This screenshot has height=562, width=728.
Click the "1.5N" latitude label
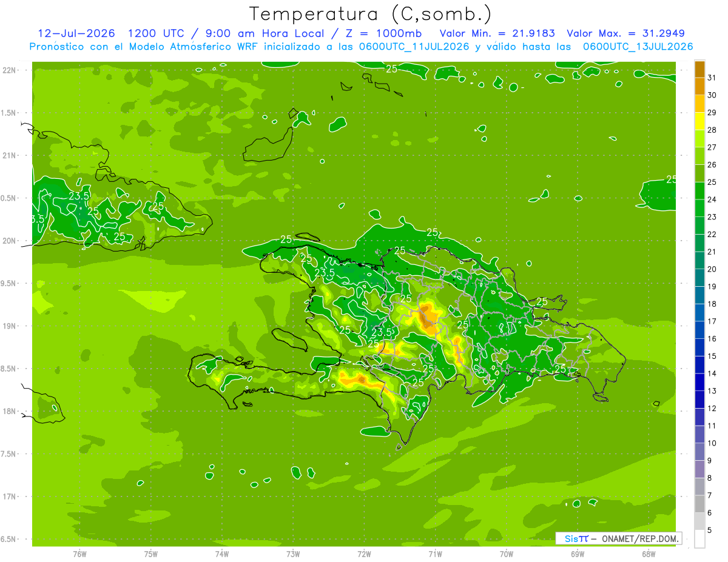(10, 113)
